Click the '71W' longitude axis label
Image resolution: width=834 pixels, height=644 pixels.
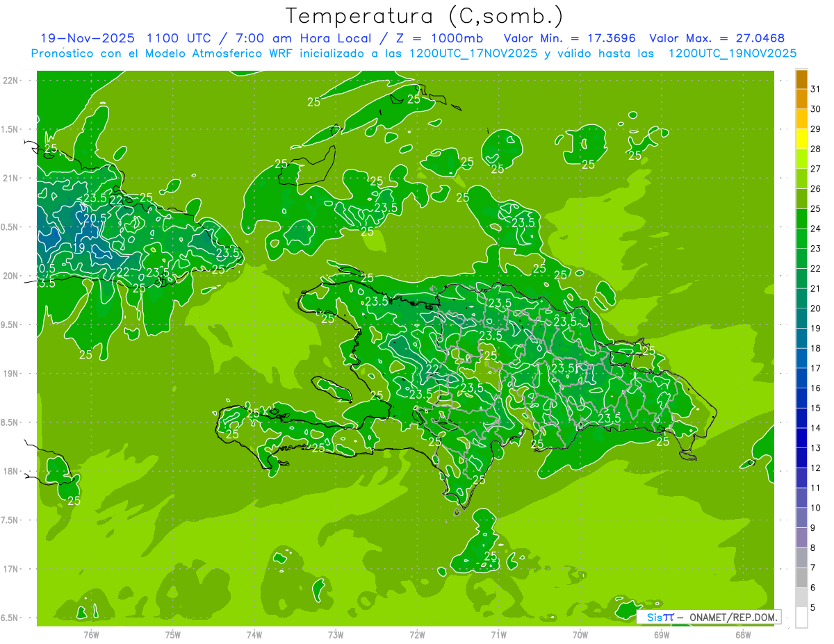(498, 634)
